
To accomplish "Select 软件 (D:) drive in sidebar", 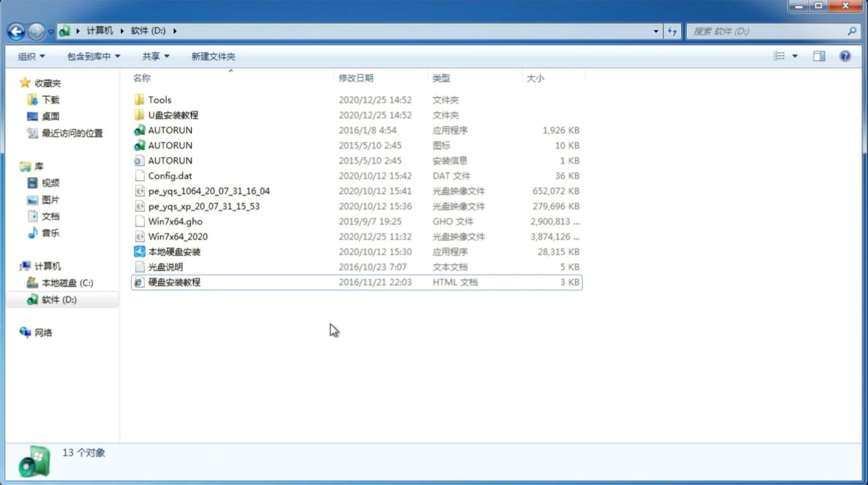I will [x=59, y=299].
